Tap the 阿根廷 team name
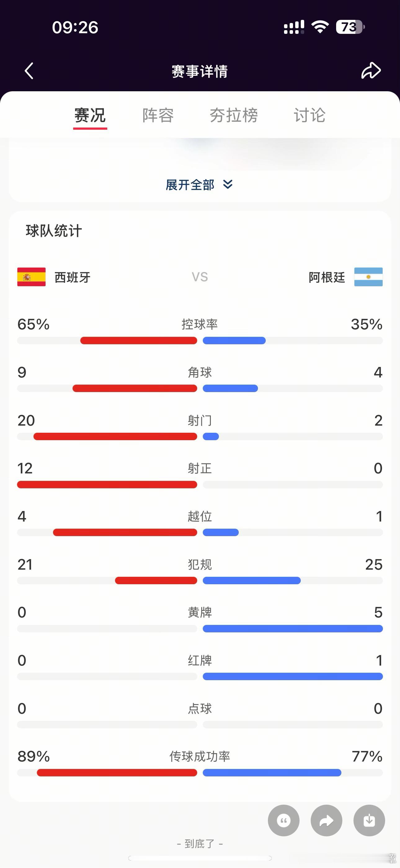 327,277
